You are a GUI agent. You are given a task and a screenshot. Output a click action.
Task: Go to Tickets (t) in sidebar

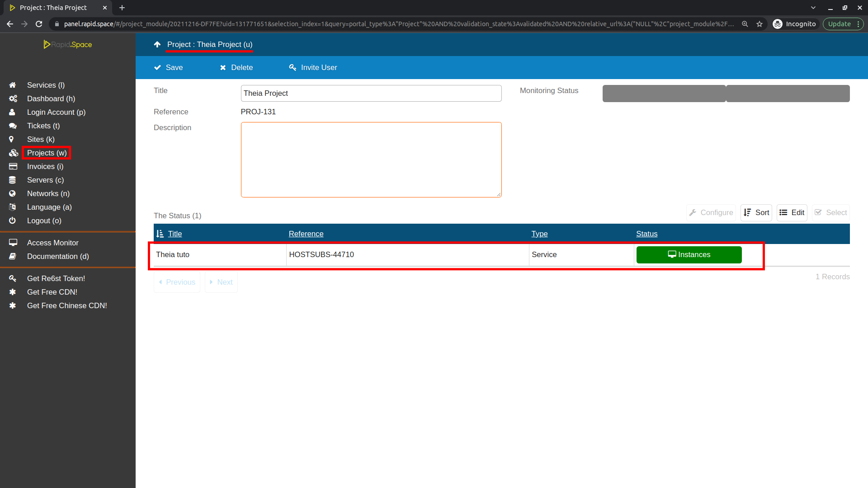43,126
